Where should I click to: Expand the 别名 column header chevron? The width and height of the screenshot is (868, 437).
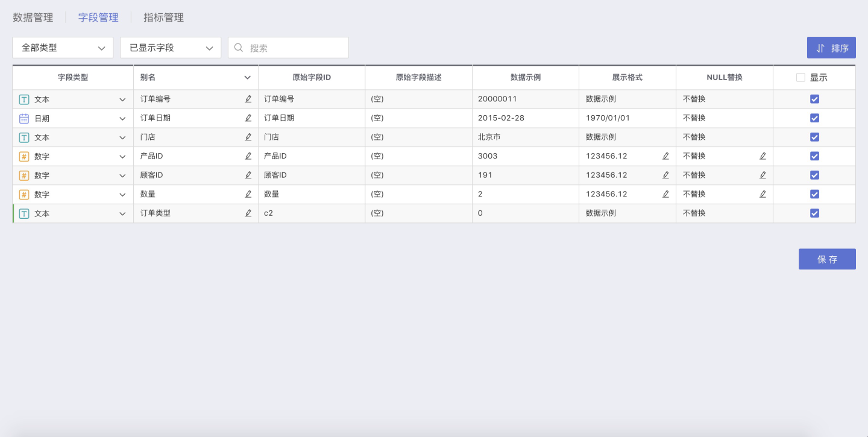click(x=247, y=78)
